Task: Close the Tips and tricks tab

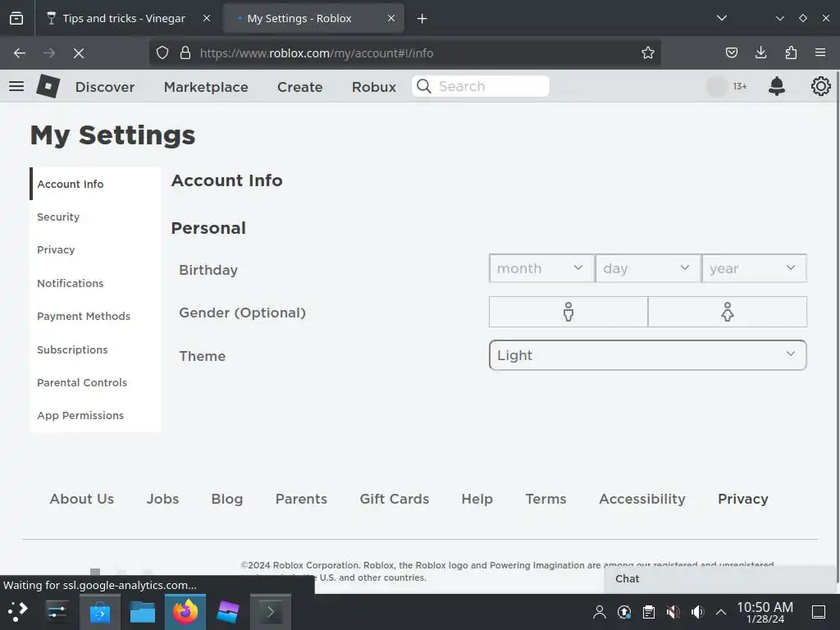Action: tap(207, 18)
